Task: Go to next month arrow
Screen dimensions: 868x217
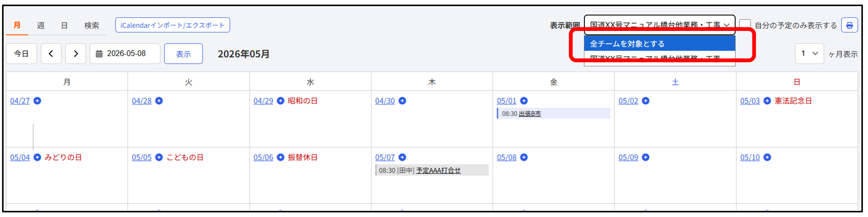Action: 75,54
